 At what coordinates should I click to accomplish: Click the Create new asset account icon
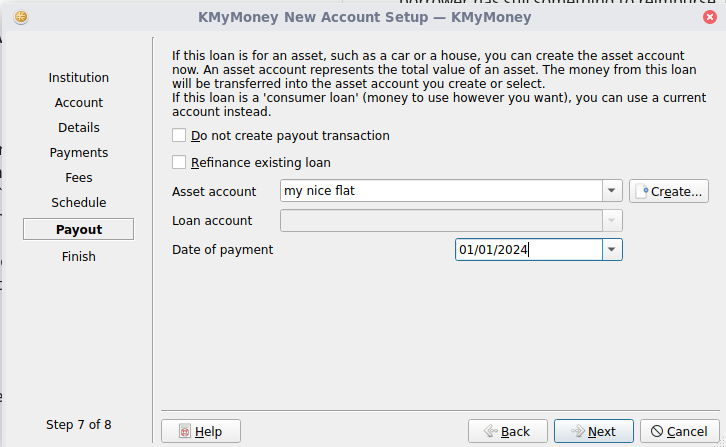642,191
